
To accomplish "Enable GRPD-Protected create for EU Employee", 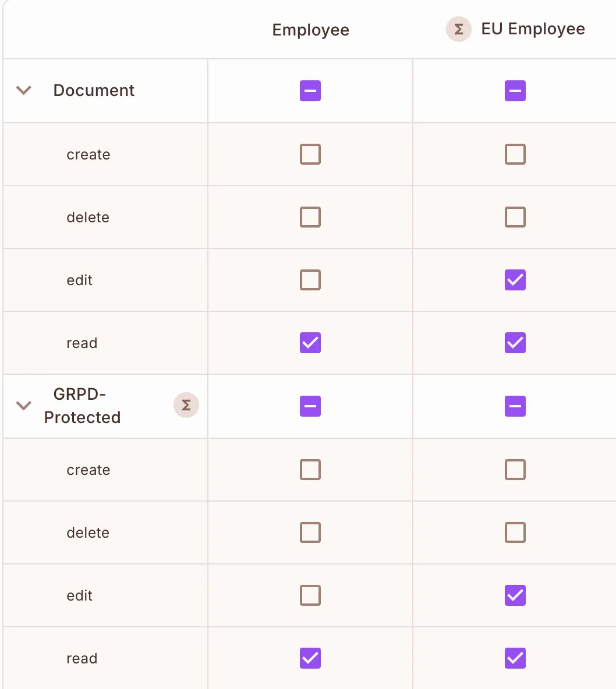I will pos(515,470).
